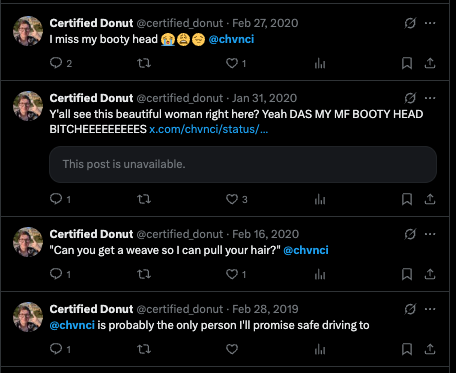The height and width of the screenshot is (373, 456).
Task: Repost the Feb 16, 2020 tweet
Action: point(144,274)
